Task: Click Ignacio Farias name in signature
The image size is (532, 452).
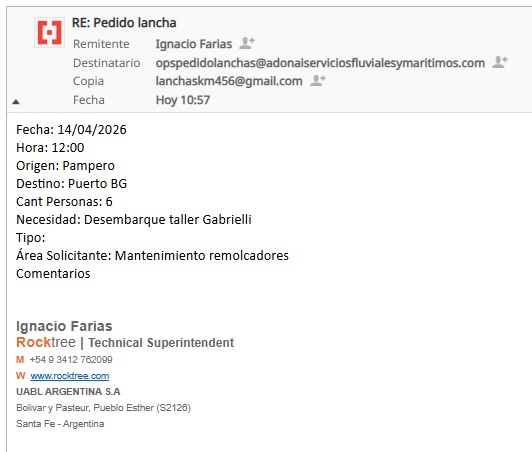Action: point(64,326)
